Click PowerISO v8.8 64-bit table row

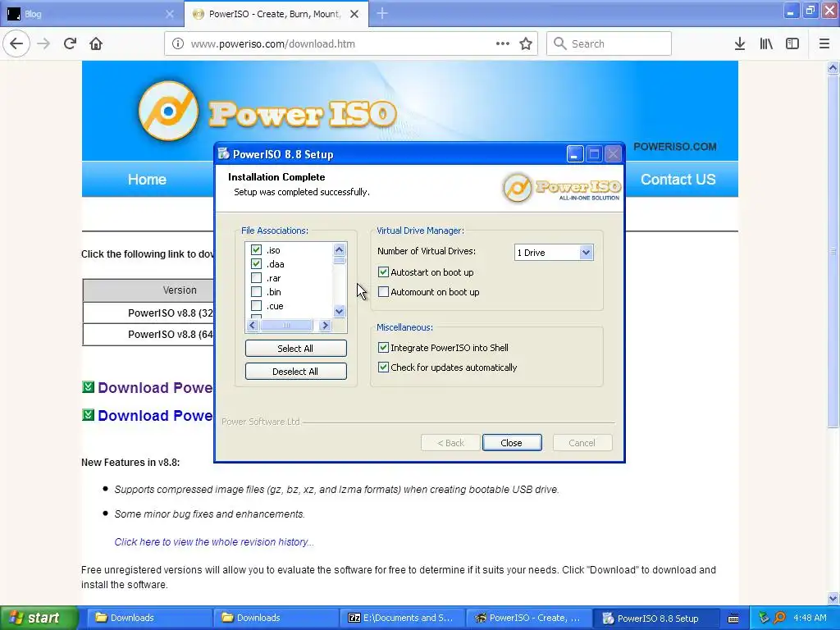click(x=149, y=335)
